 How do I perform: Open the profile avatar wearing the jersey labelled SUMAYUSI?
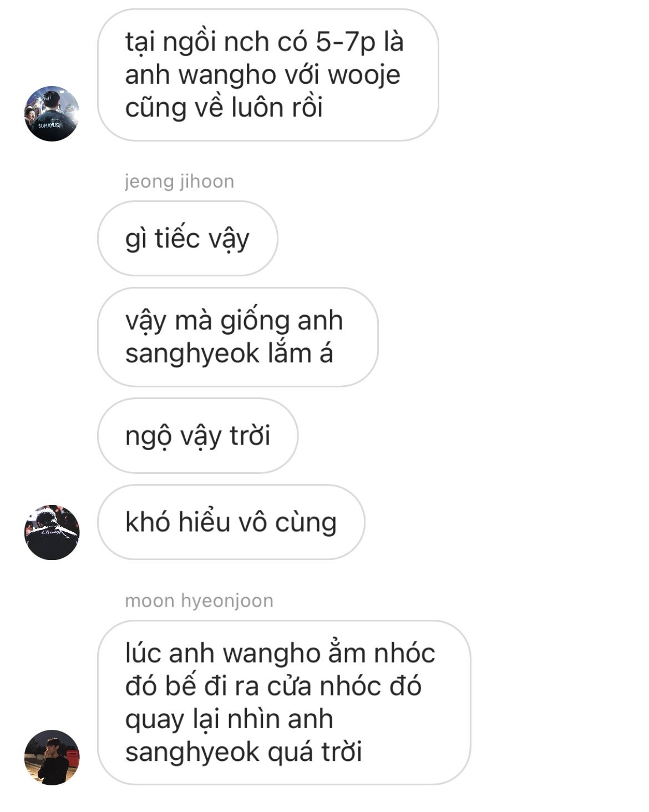52,113
